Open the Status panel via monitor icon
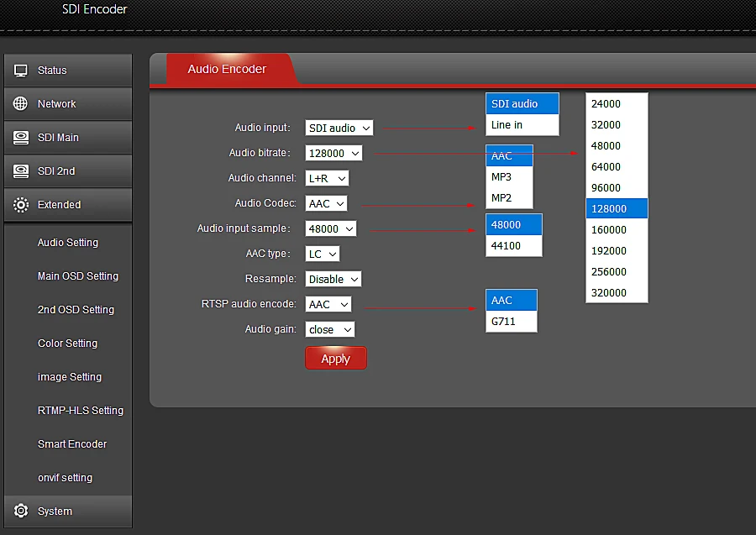Screen dimensions: 756x535 [20, 71]
